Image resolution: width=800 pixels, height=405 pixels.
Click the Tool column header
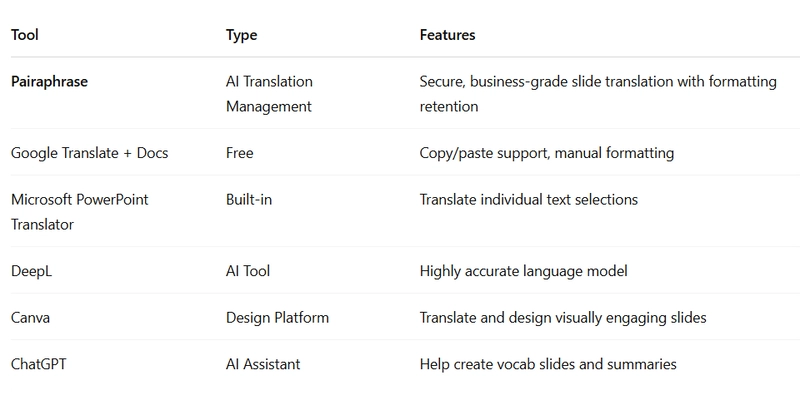click(24, 35)
